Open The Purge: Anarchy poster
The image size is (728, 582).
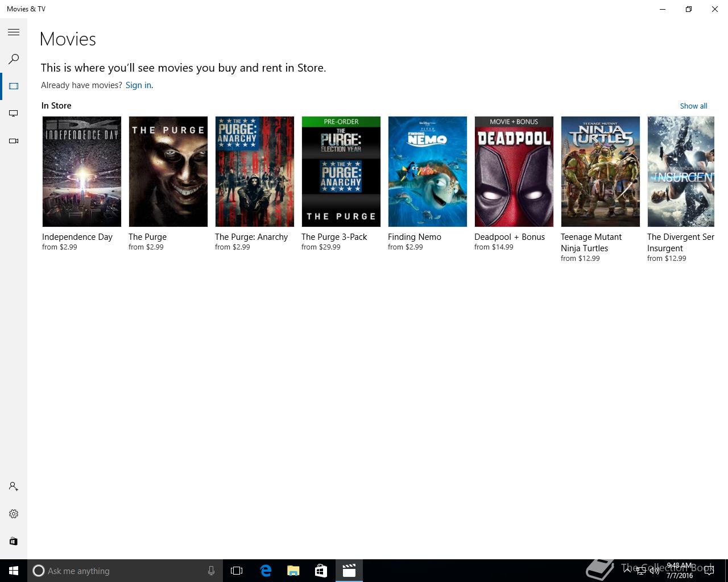pos(255,172)
